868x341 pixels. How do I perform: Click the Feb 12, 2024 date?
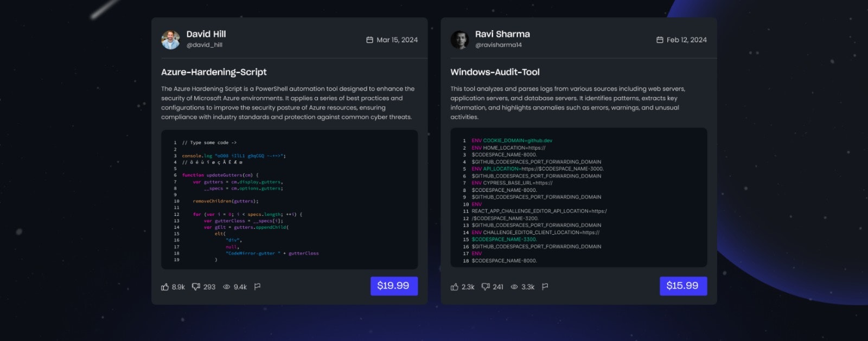point(686,40)
